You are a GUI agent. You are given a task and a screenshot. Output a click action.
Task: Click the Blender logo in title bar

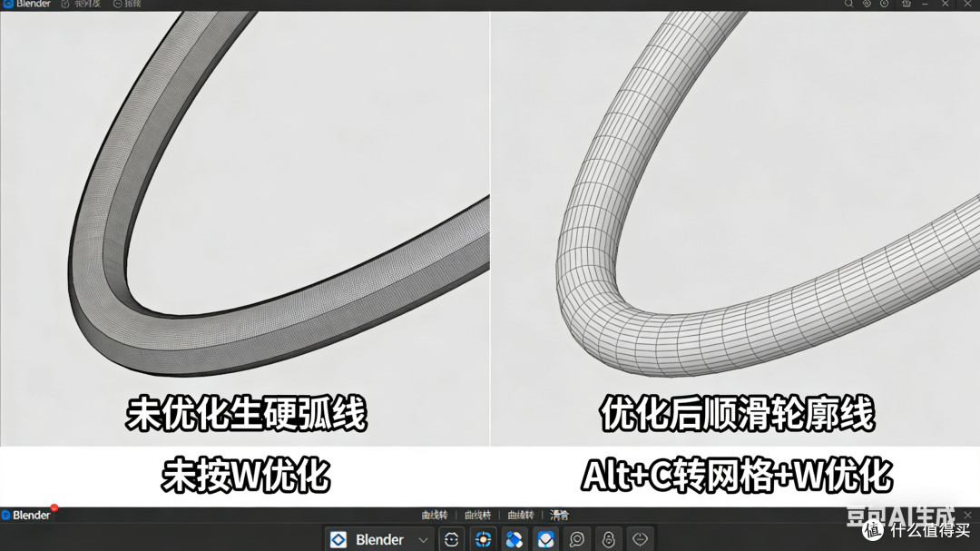tap(8, 4)
